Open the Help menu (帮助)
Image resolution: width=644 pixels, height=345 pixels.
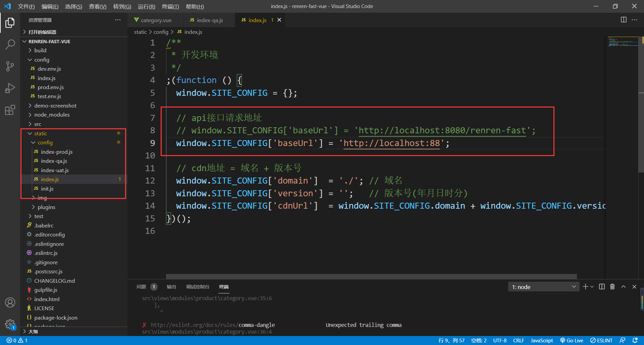point(195,6)
